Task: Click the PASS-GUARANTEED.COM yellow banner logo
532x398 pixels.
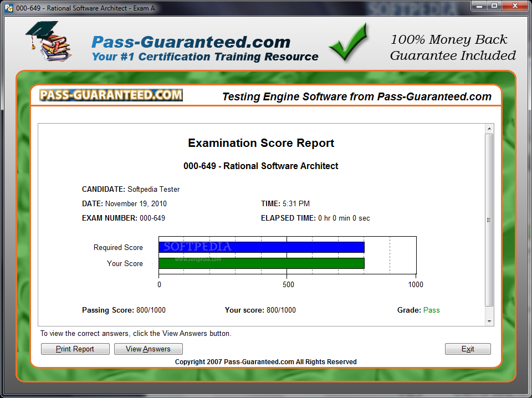Action: 111,95
